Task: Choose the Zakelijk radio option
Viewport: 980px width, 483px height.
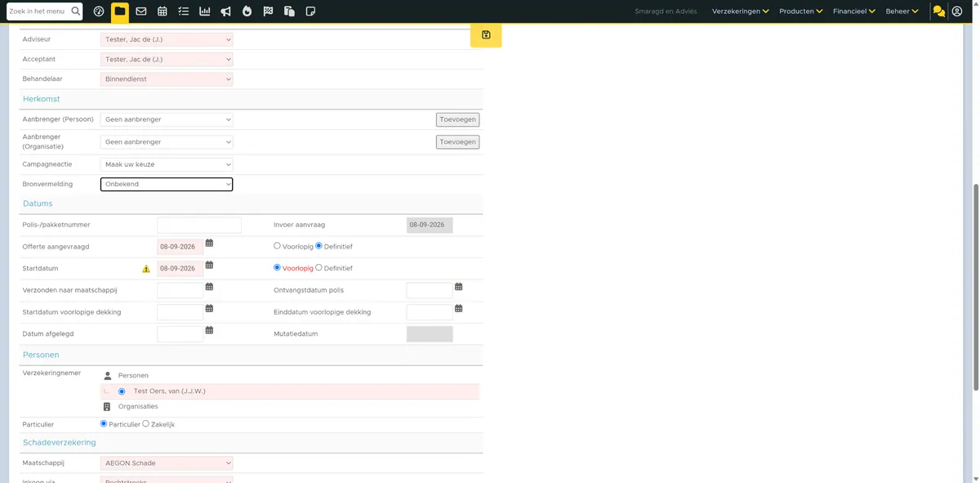Action: click(x=146, y=424)
